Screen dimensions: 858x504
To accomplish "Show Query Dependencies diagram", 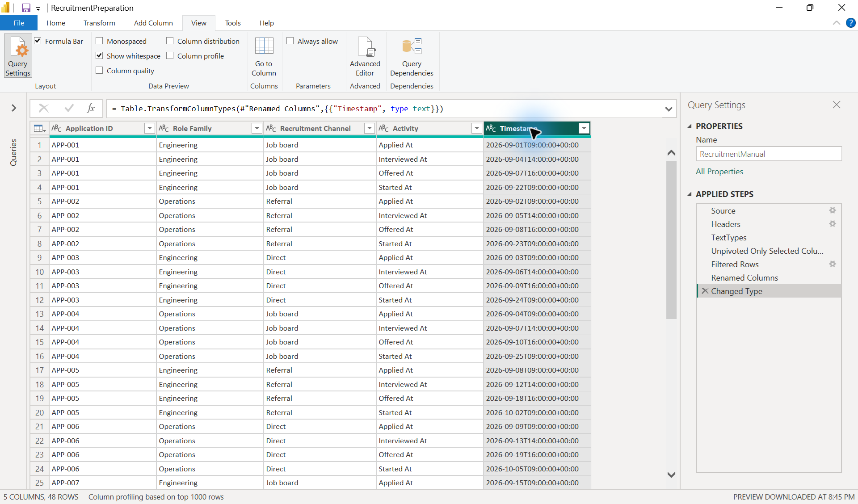I will click(412, 56).
